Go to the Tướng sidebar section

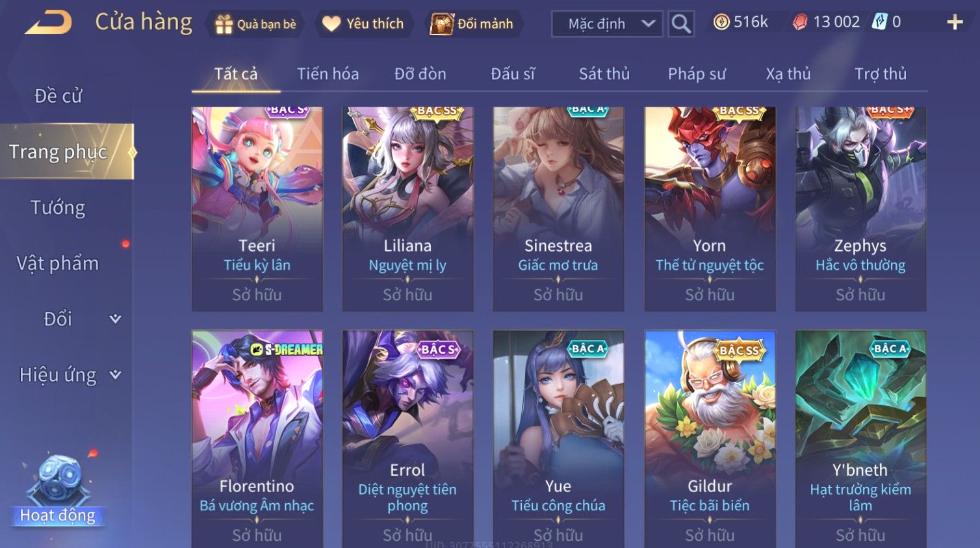point(58,208)
